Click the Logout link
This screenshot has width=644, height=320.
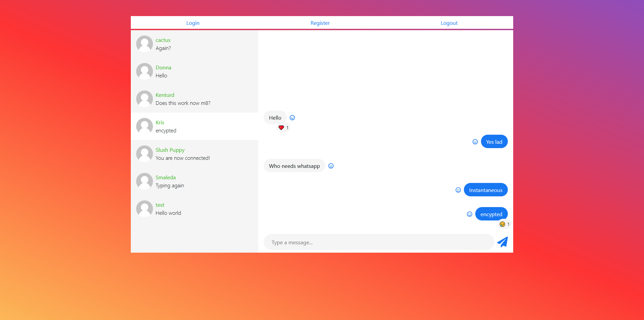click(449, 23)
